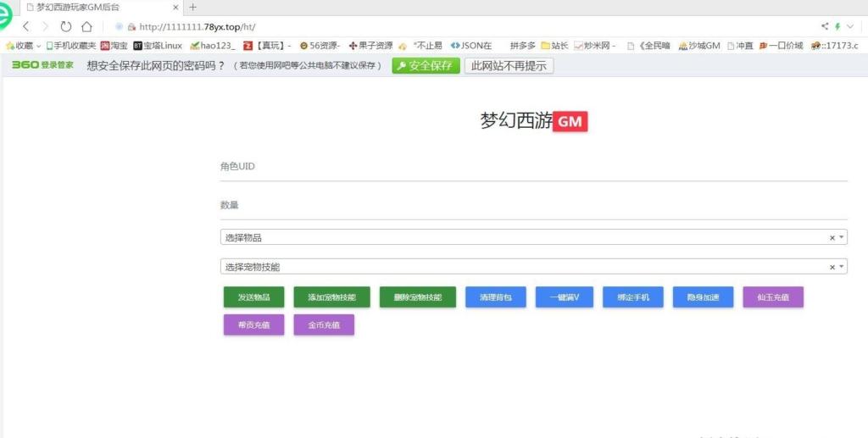The image size is (868, 438).
Task: Open the "不止易 bookmark
Action: (x=420, y=46)
